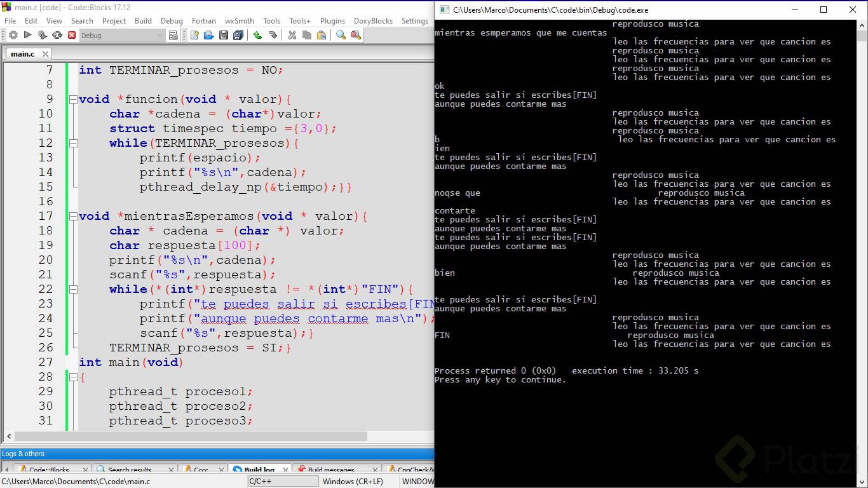Image resolution: width=868 pixels, height=488 pixels.
Task: Click the editor horizontal scrollbar thumb
Action: point(191,437)
